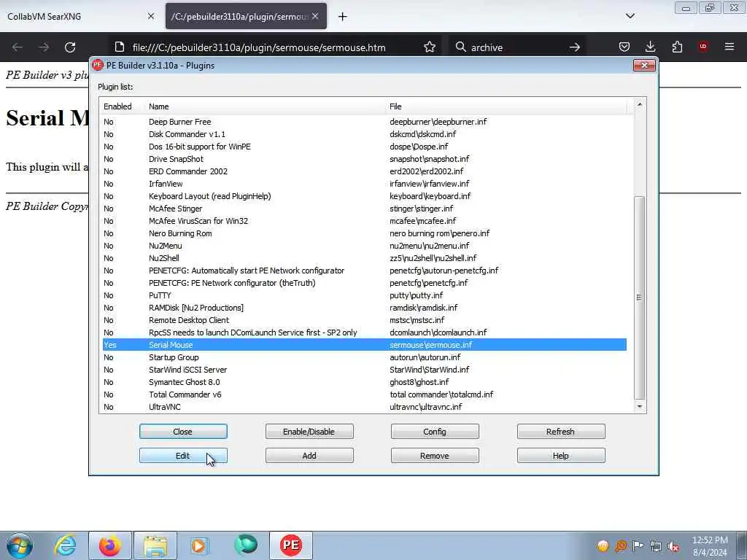Select McAfee VirusScan for Win32 row
Viewport: 747px width, 560px height.
365,221
